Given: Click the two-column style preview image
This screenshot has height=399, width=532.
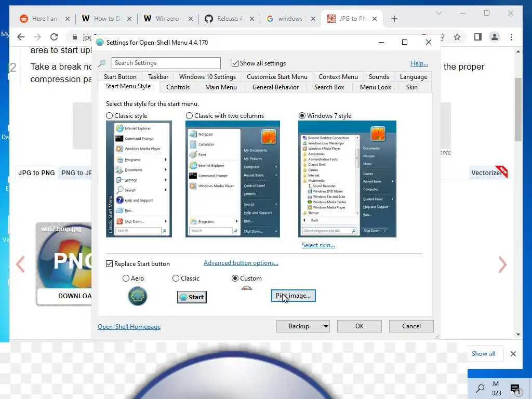Looking at the screenshot, I should click(233, 179).
